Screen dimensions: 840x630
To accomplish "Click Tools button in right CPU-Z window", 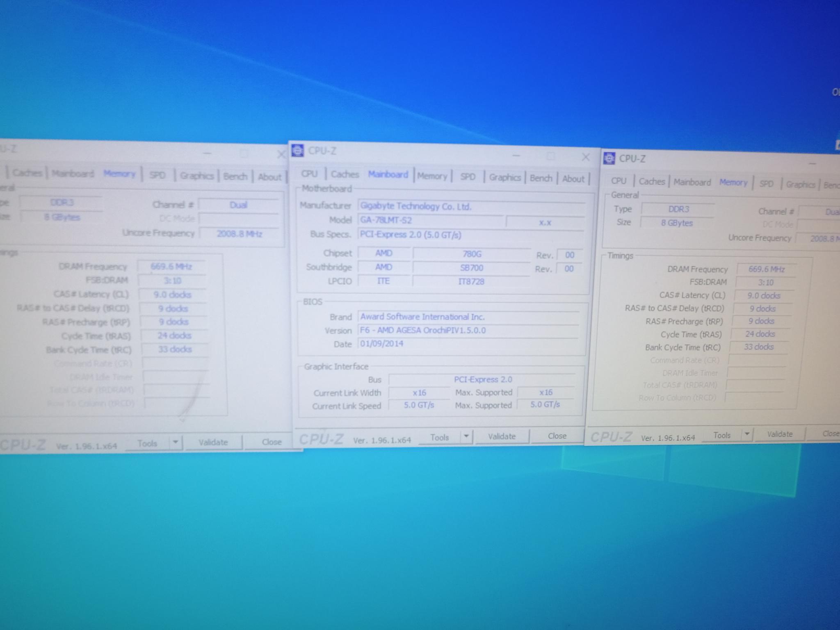I will [722, 436].
